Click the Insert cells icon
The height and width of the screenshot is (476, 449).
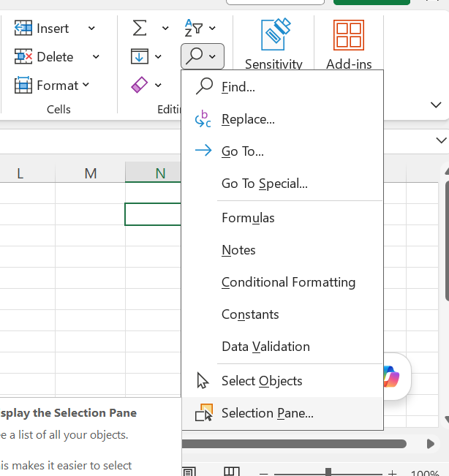(x=23, y=29)
